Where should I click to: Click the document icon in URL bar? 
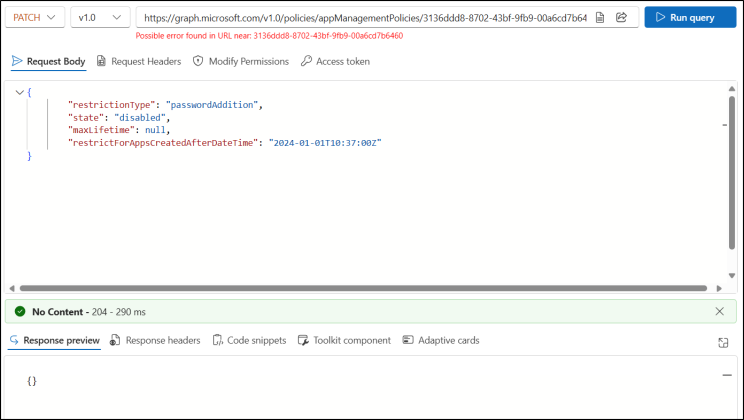(600, 18)
